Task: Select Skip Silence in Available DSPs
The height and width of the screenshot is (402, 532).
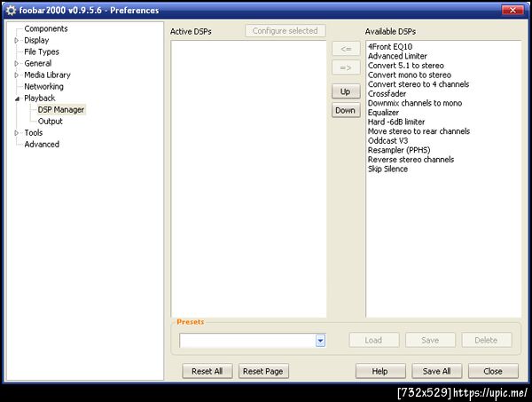Action: pyautogui.click(x=387, y=169)
